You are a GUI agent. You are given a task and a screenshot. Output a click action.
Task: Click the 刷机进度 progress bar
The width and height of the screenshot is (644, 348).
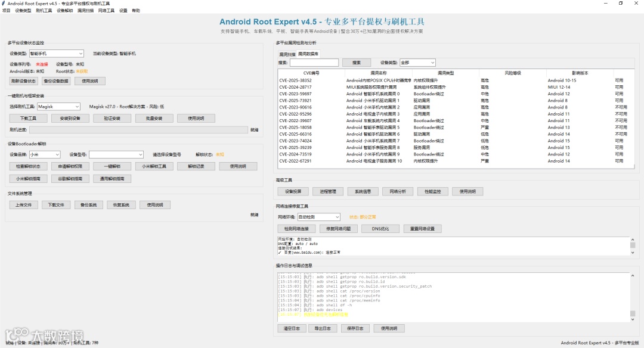(x=138, y=130)
